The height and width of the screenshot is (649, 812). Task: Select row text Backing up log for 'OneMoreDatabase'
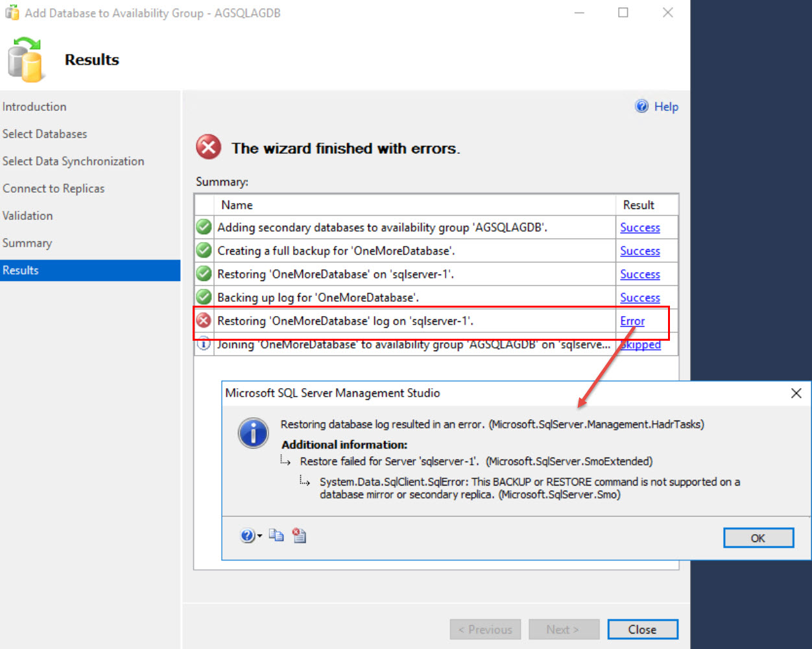[x=318, y=298]
